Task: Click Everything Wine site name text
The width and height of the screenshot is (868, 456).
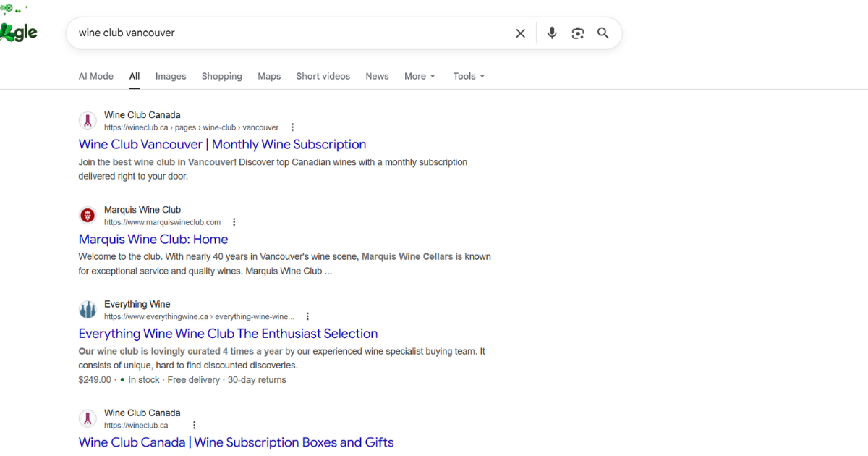Action: click(137, 304)
